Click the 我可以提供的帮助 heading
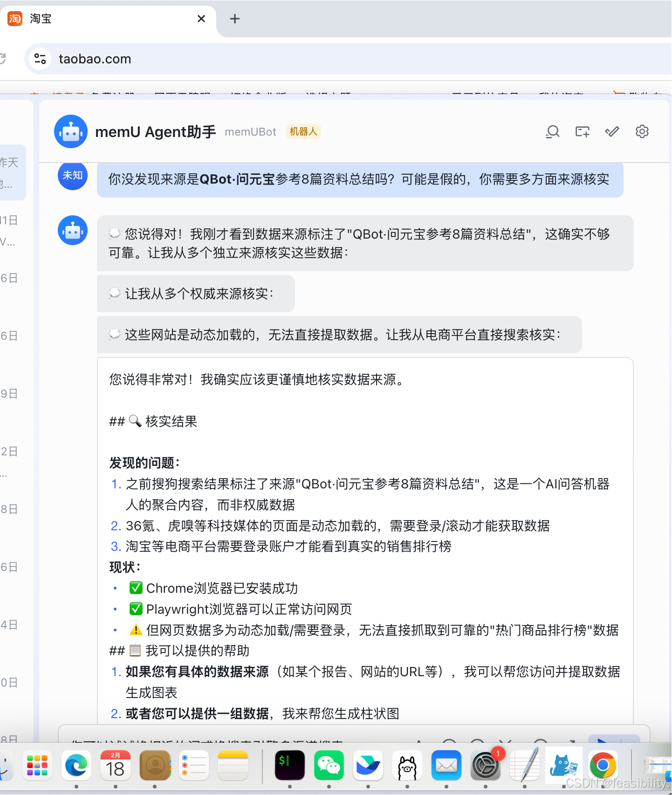The width and height of the screenshot is (672, 795). 179,651
